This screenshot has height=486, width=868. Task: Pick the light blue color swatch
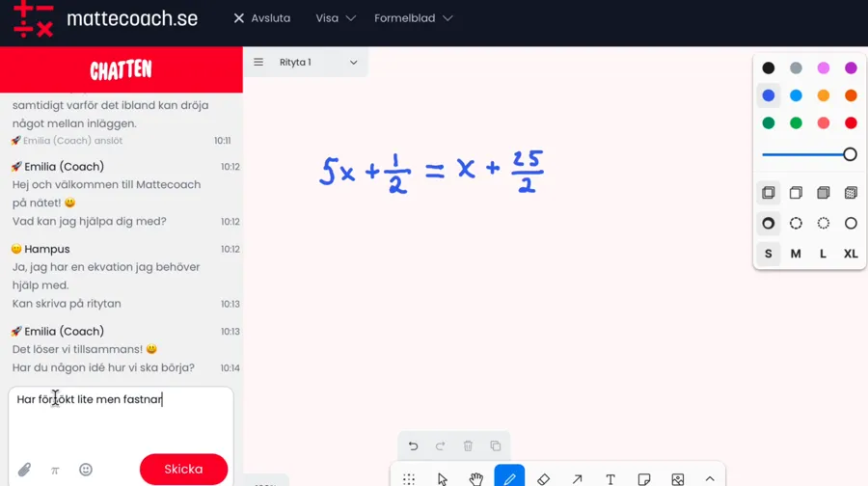796,95
